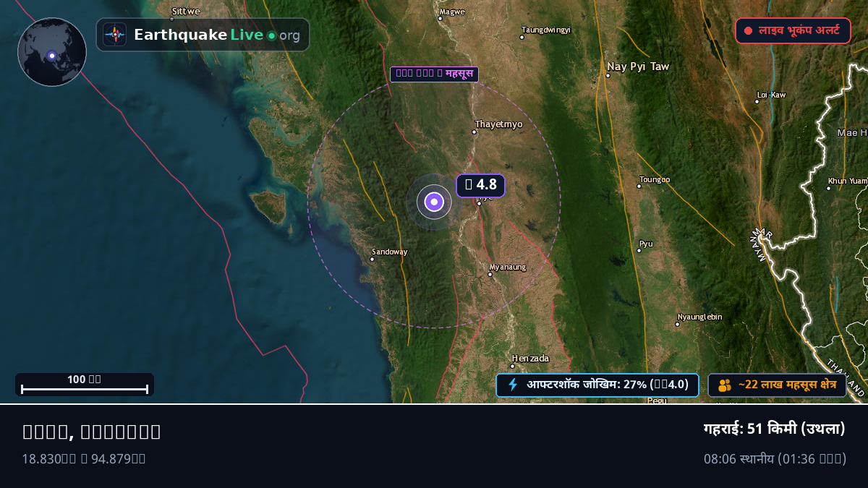The image size is (868, 488).
Task: Click the Thayetmyo city label
Action: click(x=498, y=124)
